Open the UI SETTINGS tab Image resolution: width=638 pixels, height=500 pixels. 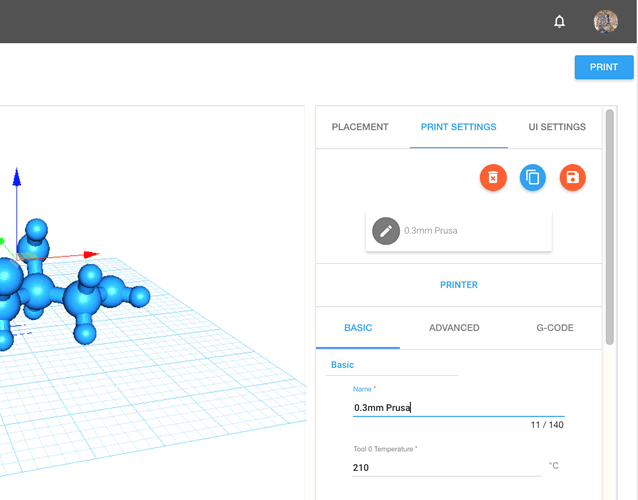[x=557, y=127]
